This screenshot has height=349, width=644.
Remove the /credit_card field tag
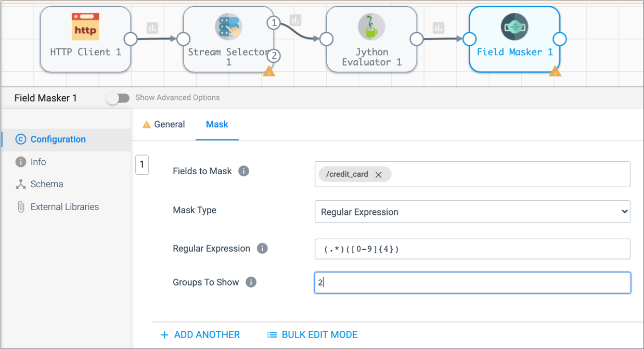click(x=379, y=175)
